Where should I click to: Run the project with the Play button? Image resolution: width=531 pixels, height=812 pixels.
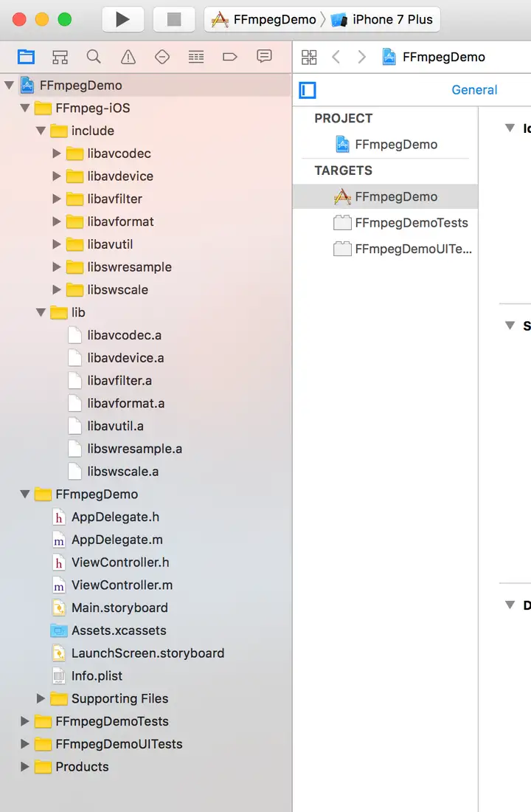click(122, 20)
